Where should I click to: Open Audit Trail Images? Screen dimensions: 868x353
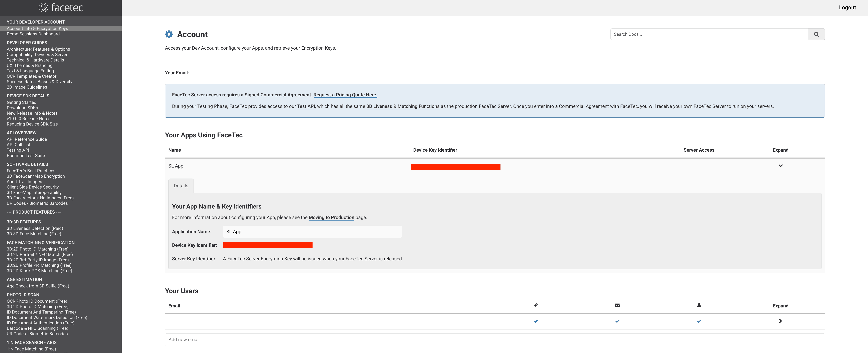pyautogui.click(x=24, y=182)
